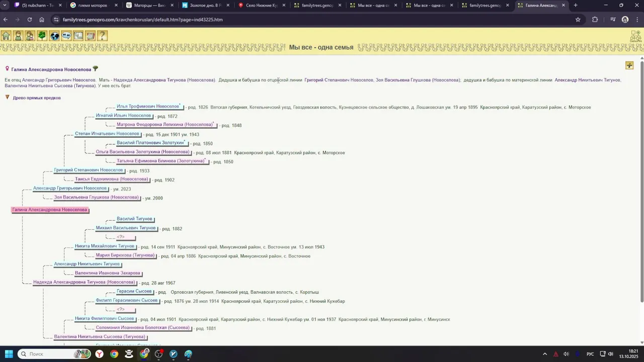The image size is (644, 362).
Task: Open OBS Studio from the taskbar
Action: 159,354
